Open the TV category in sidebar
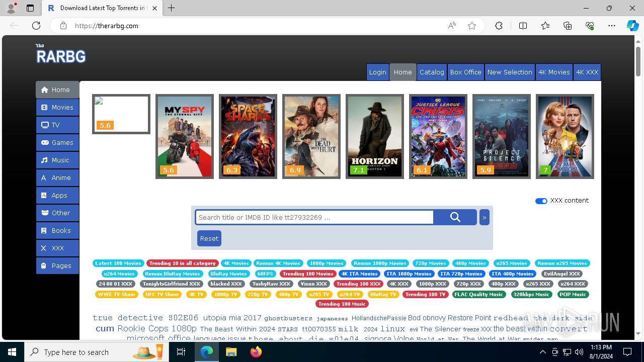Image resolution: width=644 pixels, height=362 pixels. tap(57, 125)
